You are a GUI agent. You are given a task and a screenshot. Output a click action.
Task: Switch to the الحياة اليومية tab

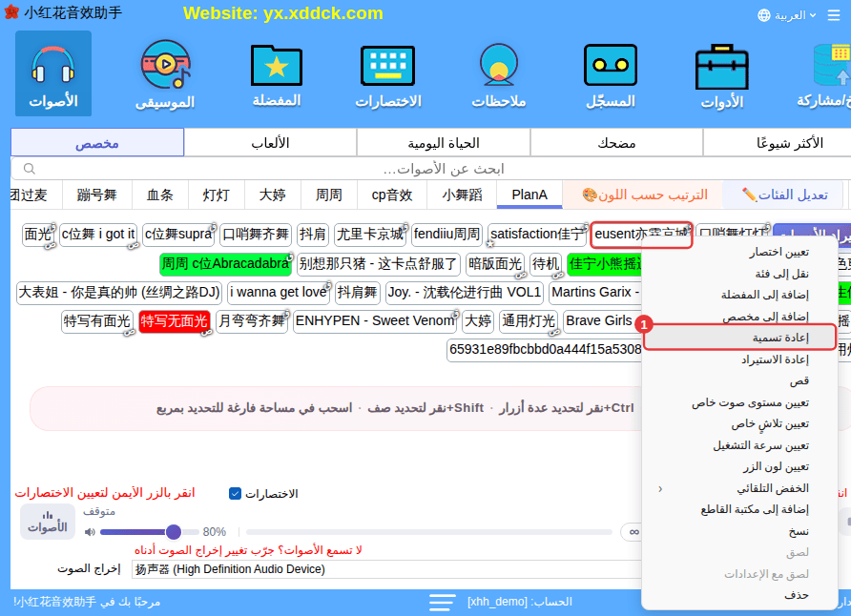(x=444, y=143)
